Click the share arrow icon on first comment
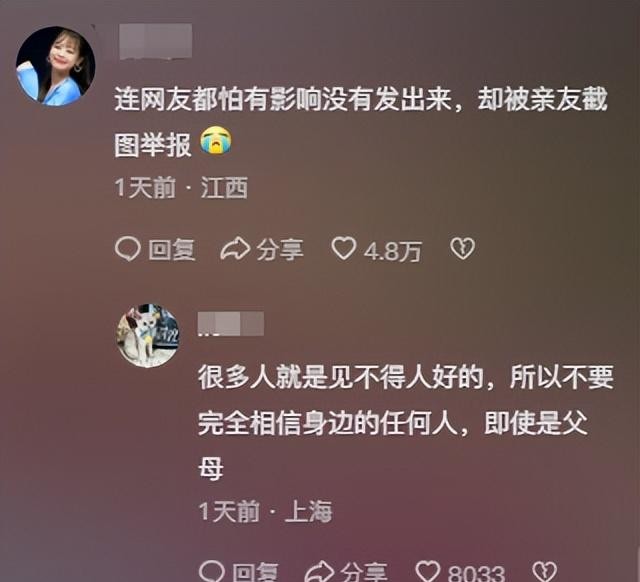Viewport: 640px width, 582px height. coord(235,249)
